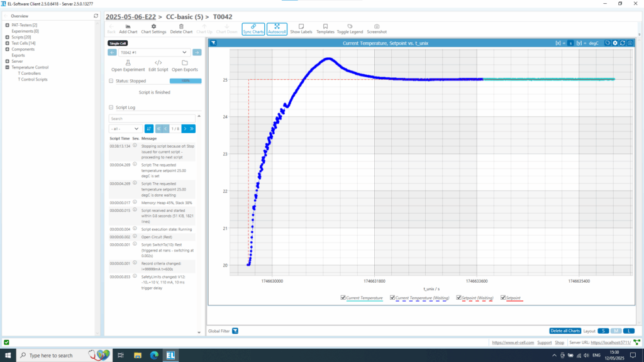Disable the Setpoint (Waiting) legend entry
644x362 pixels.
(458, 297)
